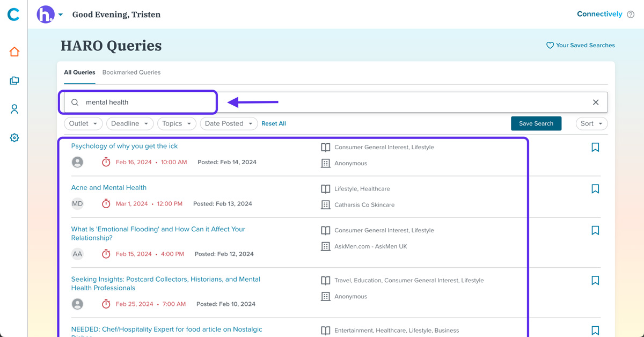The image size is (644, 337).
Task: Click the AskMen.com - AskMen UK text
Action: pyautogui.click(x=371, y=246)
